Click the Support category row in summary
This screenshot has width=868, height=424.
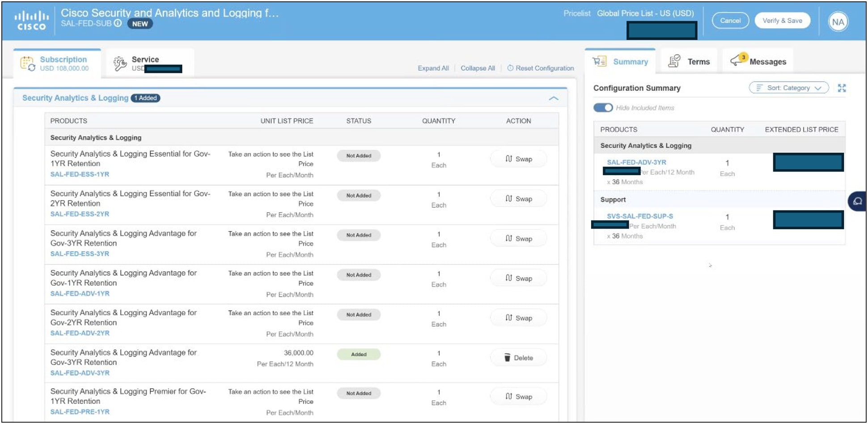[719, 200]
